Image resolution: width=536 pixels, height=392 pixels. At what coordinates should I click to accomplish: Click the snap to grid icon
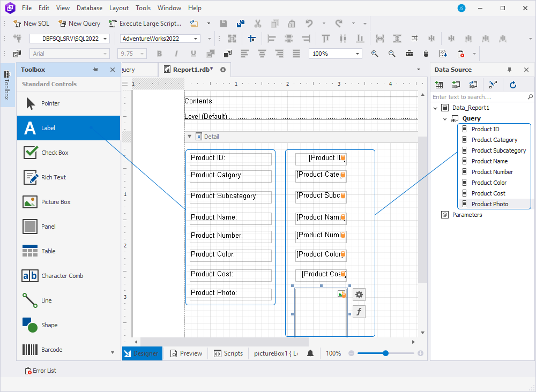pos(252,39)
